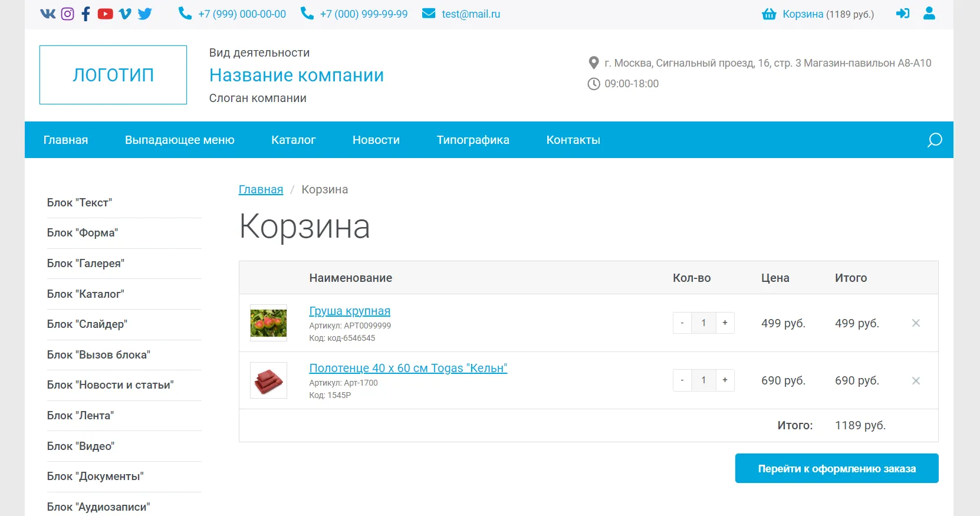Open the Полотенце 40 x 60 см Togas link
This screenshot has height=516, width=980.
408,368
